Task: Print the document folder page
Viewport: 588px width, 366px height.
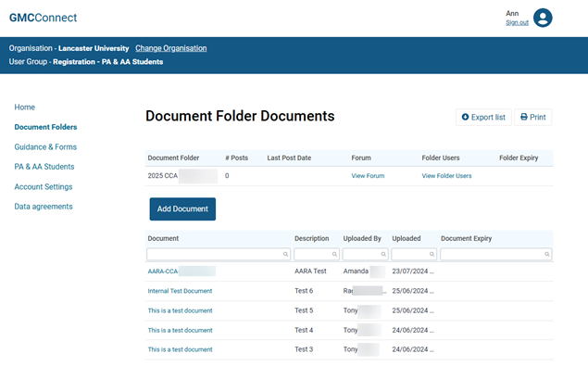Action: click(532, 117)
